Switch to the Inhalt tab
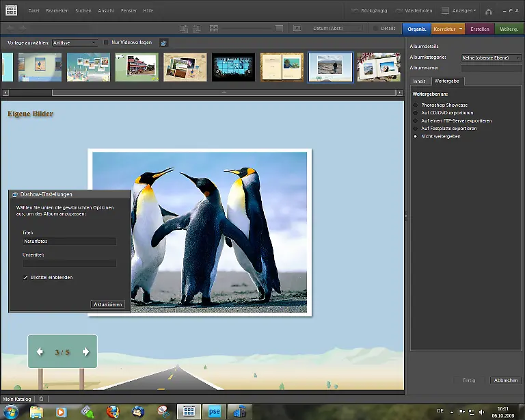Screen dimensions: 525x420 [x=419, y=81]
